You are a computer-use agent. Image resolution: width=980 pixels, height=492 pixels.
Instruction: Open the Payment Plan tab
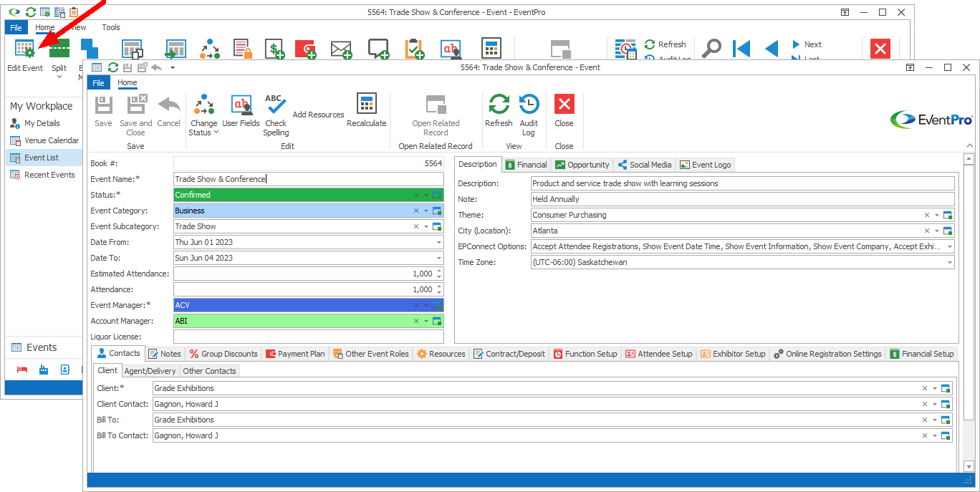coord(294,354)
